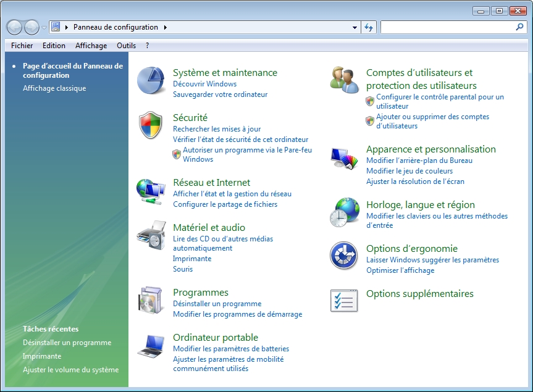Open the Système et maintenance icon
Viewport: 533px width, 392px height.
[151, 80]
